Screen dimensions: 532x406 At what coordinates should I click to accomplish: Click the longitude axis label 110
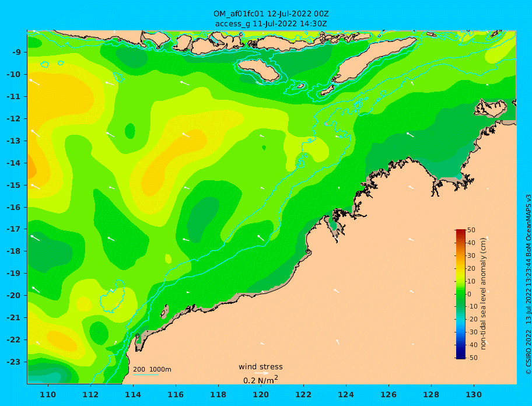coord(48,394)
